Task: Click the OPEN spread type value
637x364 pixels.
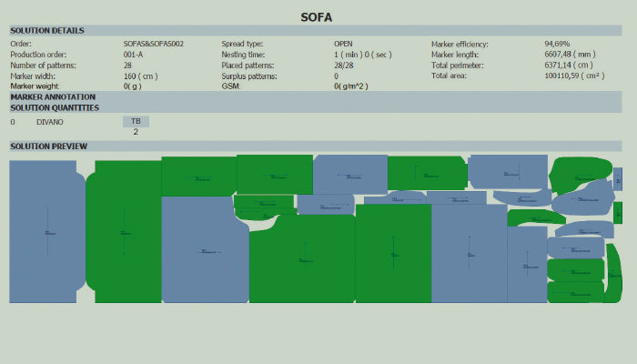Action: [x=344, y=44]
